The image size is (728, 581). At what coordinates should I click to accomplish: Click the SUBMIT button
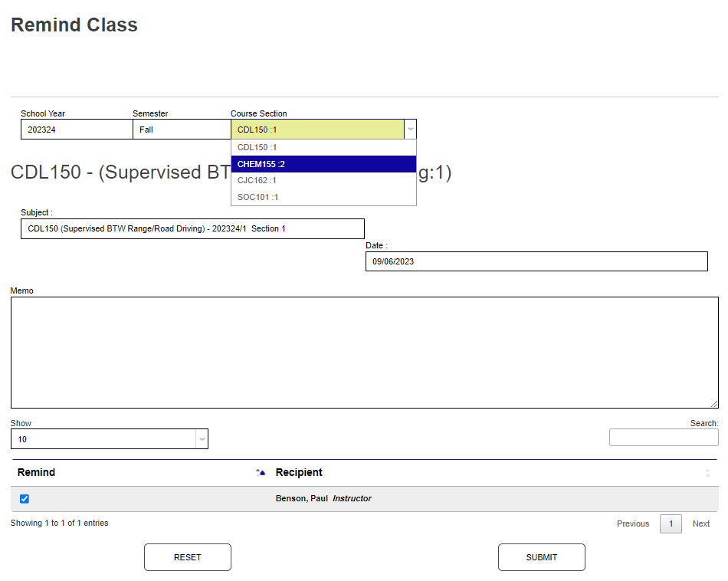[541, 557]
